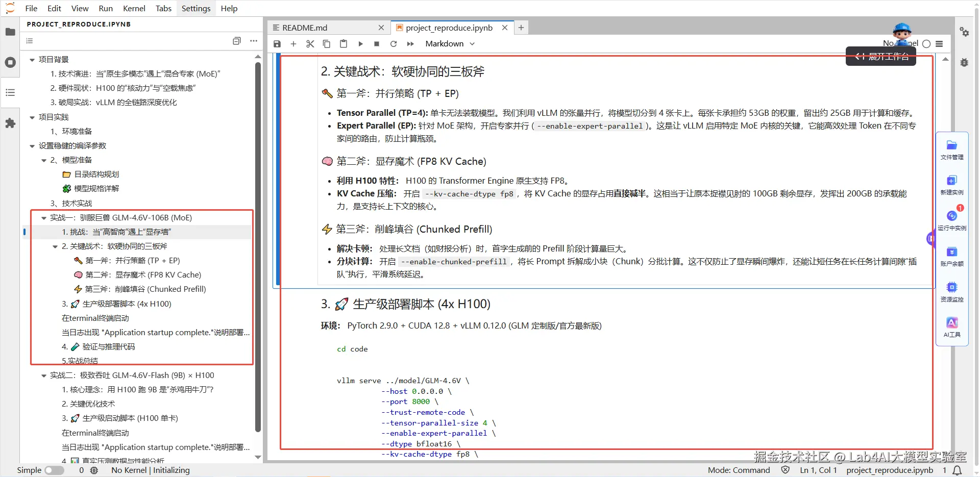Click No Kernel | Initializing status
Screen dimensions: 980x477
151,470
